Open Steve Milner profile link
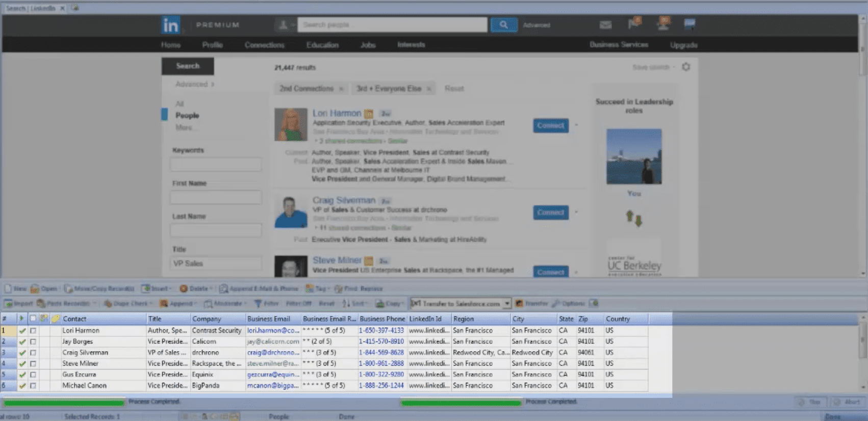The image size is (868, 421). tap(337, 260)
